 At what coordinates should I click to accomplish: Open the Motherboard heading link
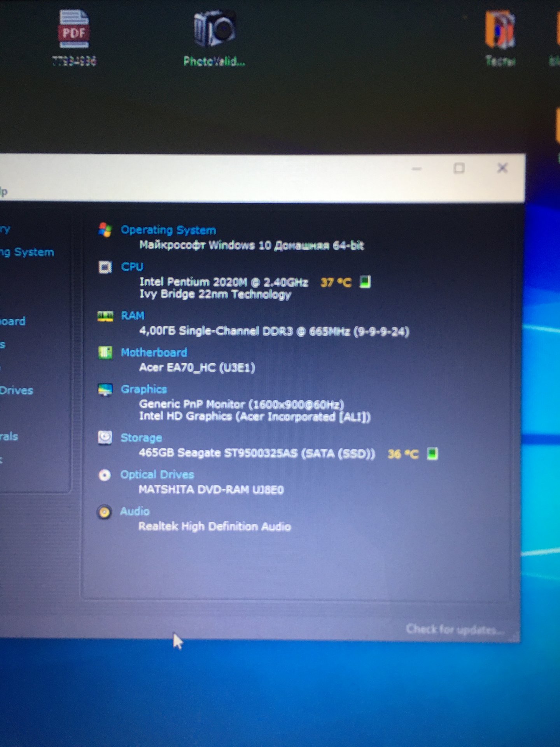(x=154, y=352)
